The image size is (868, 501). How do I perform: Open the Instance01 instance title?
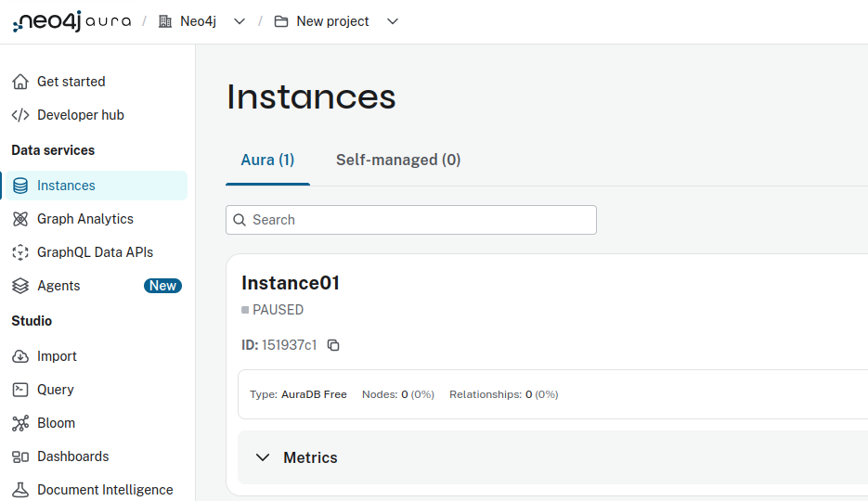tap(291, 283)
